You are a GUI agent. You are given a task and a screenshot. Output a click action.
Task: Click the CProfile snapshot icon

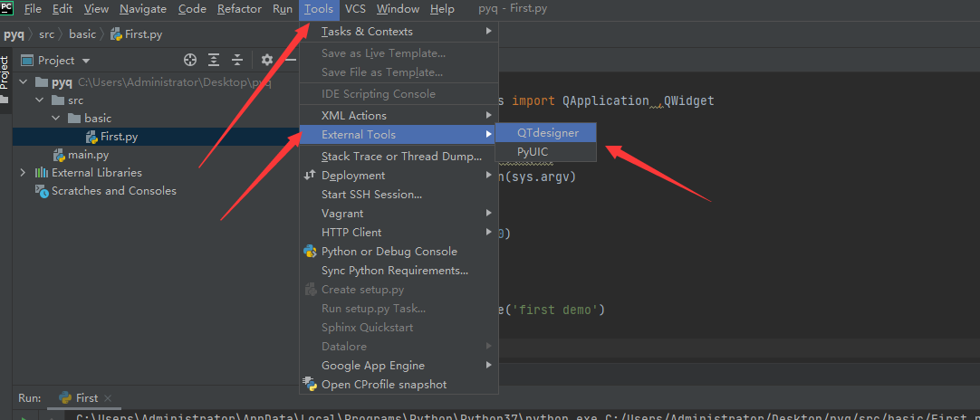(310, 383)
